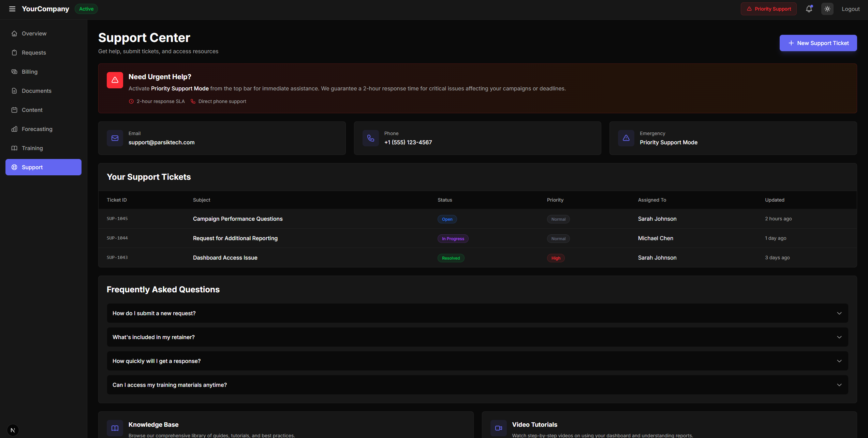Screen dimensions: 868x438
Task: Expand 'How do I submit a new request?'
Action: tap(477, 313)
